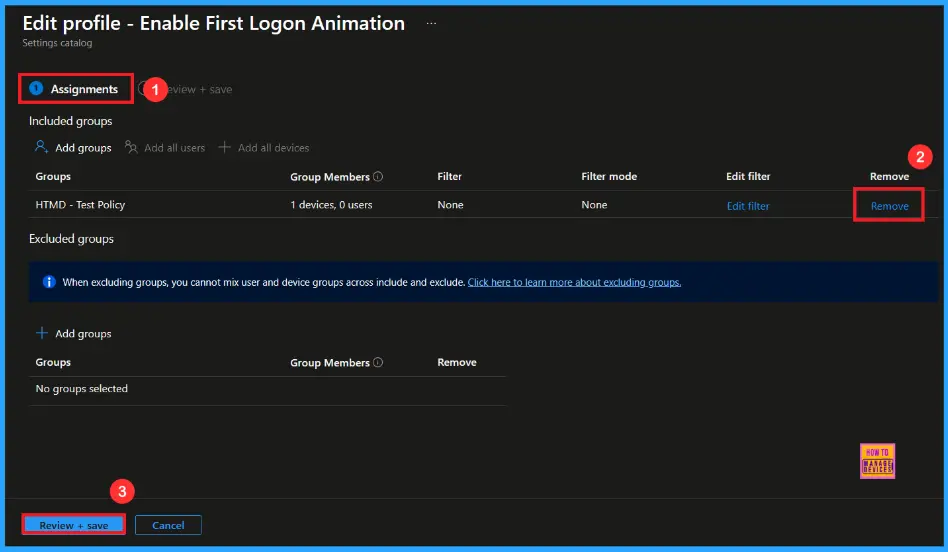Image resolution: width=948 pixels, height=552 pixels.
Task: Click the Add all devices text label
Action: (x=273, y=148)
